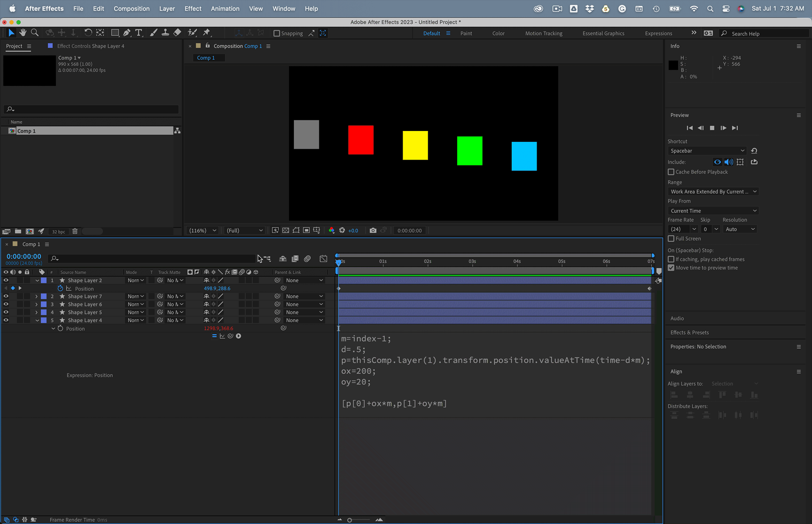Click the current time indicator on the timeline ruler

tap(338, 262)
